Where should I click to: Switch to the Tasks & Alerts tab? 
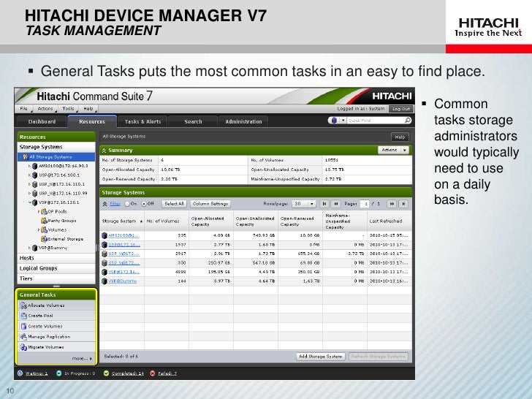tap(142, 121)
